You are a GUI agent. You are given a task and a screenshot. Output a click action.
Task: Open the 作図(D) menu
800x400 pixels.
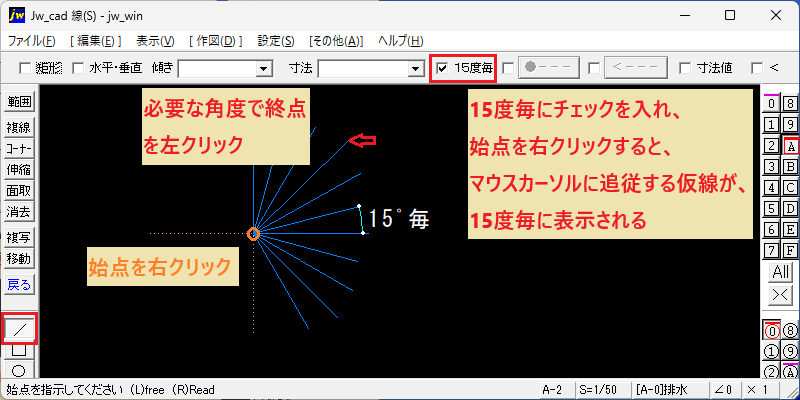click(215, 41)
